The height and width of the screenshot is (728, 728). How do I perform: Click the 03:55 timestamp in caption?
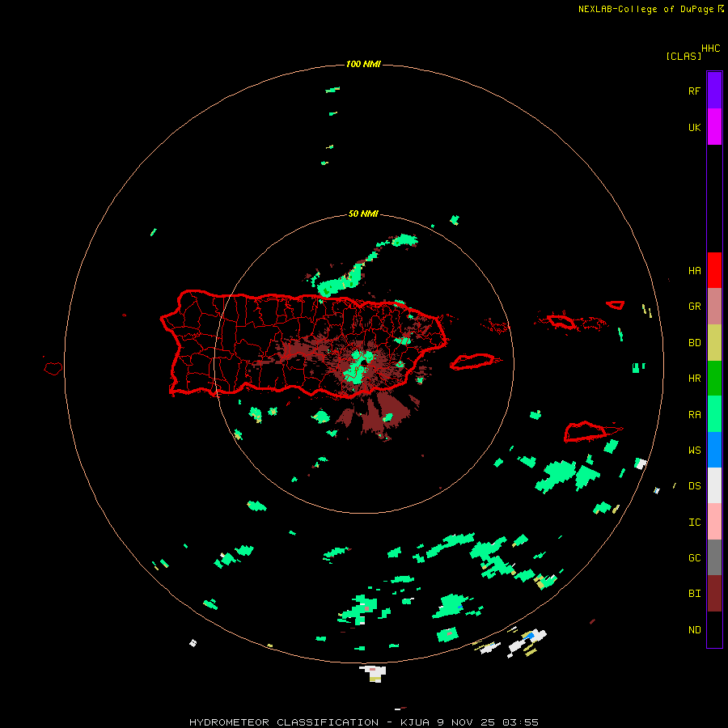(520, 722)
